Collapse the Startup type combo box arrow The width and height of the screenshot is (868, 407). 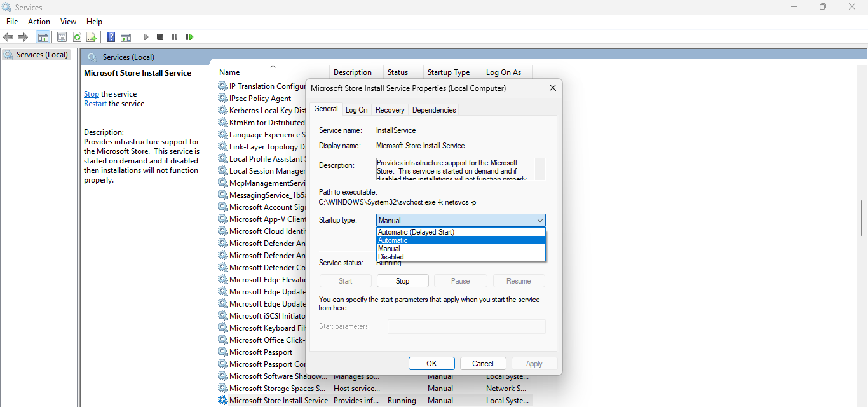539,221
